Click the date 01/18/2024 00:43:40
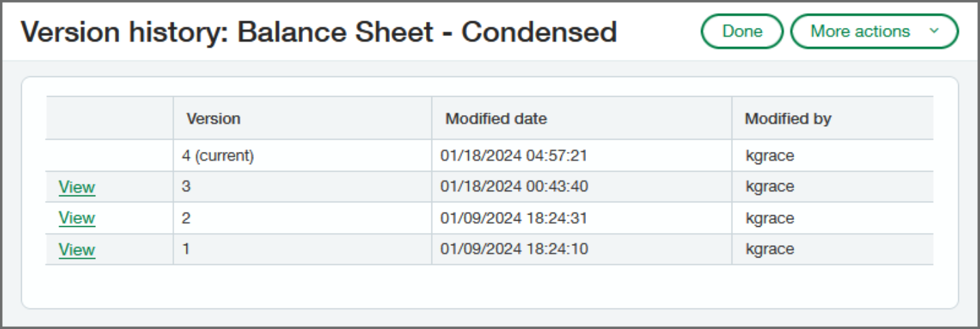 coord(514,187)
